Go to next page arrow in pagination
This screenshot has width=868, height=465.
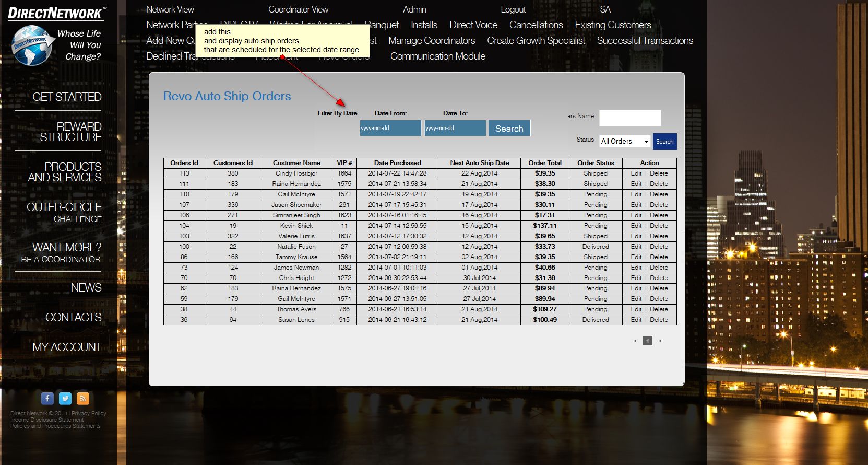(x=660, y=341)
